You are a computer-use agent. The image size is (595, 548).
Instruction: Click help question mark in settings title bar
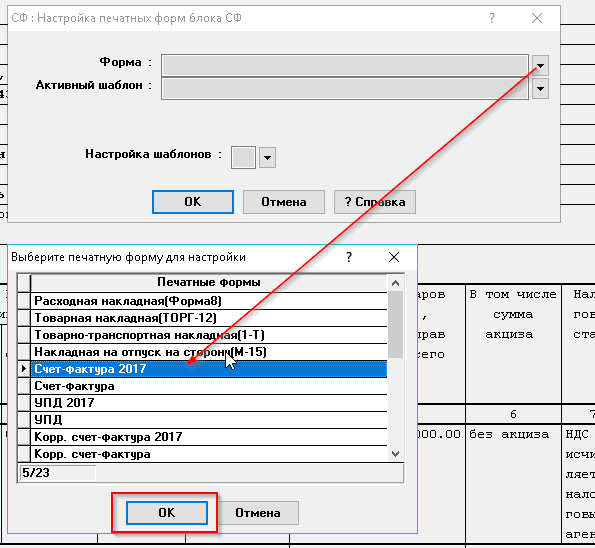[x=492, y=18]
